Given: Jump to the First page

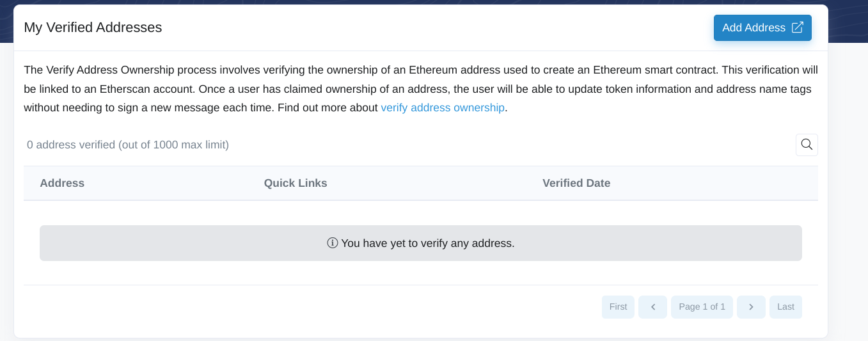Looking at the screenshot, I should point(618,307).
